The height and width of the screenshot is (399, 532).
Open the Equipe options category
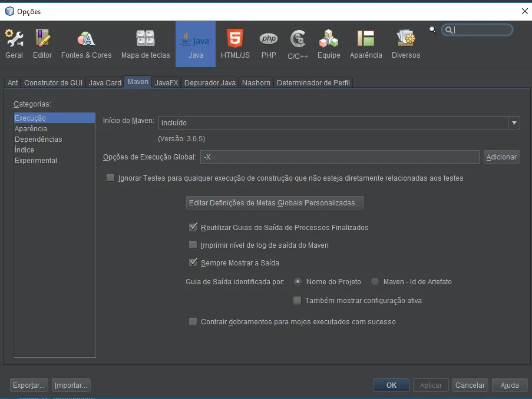click(x=329, y=44)
